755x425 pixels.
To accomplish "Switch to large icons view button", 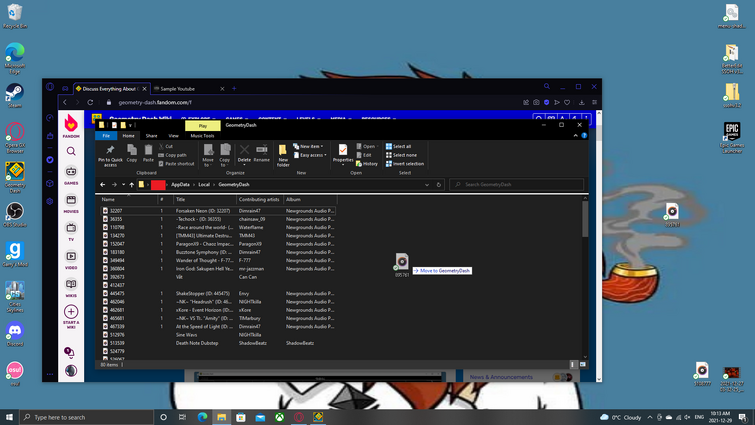I will point(583,365).
